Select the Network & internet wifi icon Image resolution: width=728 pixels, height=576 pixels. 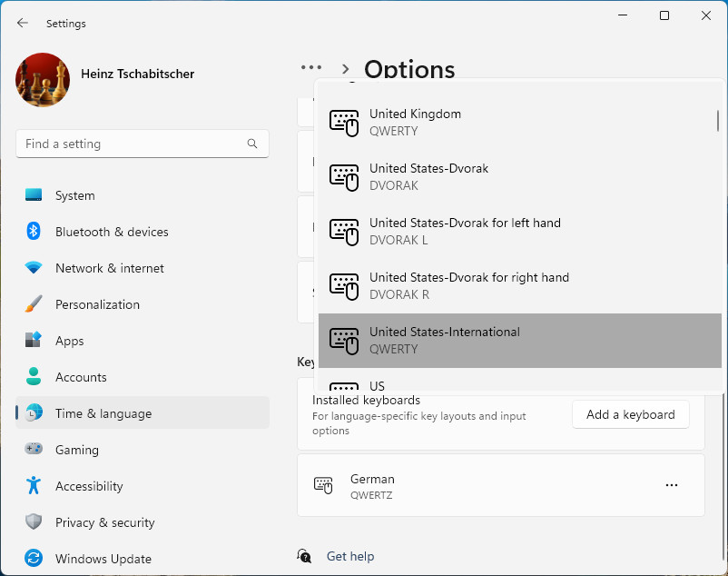[34, 268]
